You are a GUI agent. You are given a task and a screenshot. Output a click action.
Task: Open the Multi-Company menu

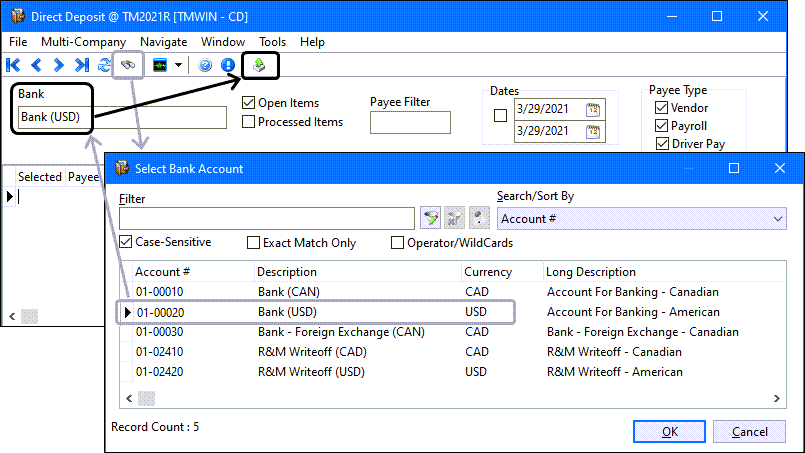pos(83,42)
